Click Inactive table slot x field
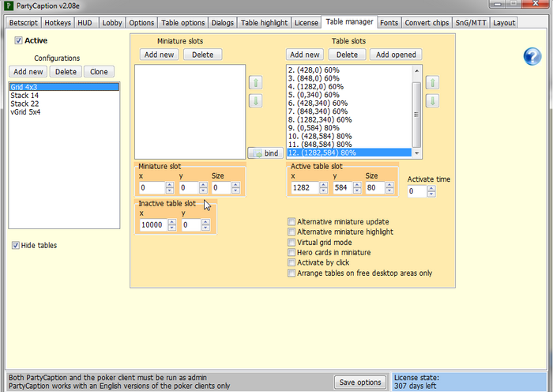This screenshot has width=553, height=392. click(154, 224)
